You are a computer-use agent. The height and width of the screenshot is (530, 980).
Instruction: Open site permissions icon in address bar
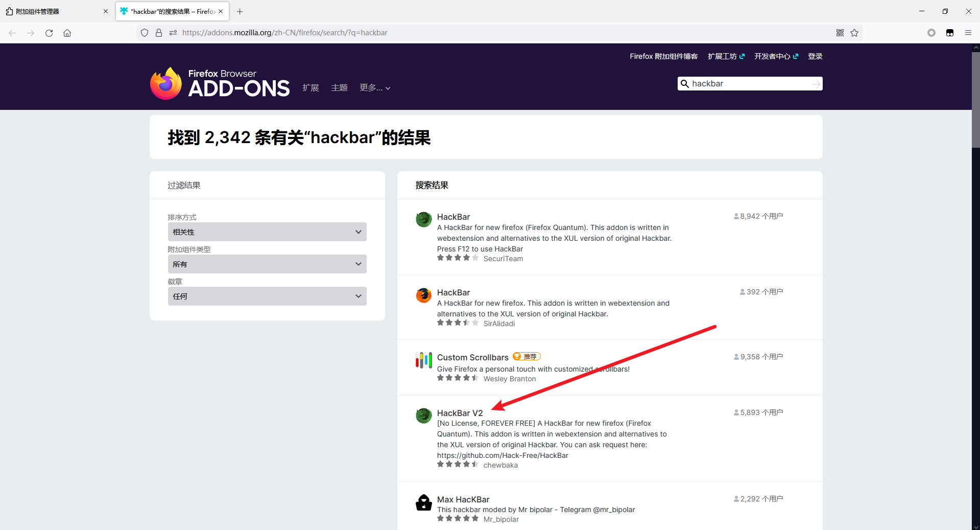coord(173,33)
